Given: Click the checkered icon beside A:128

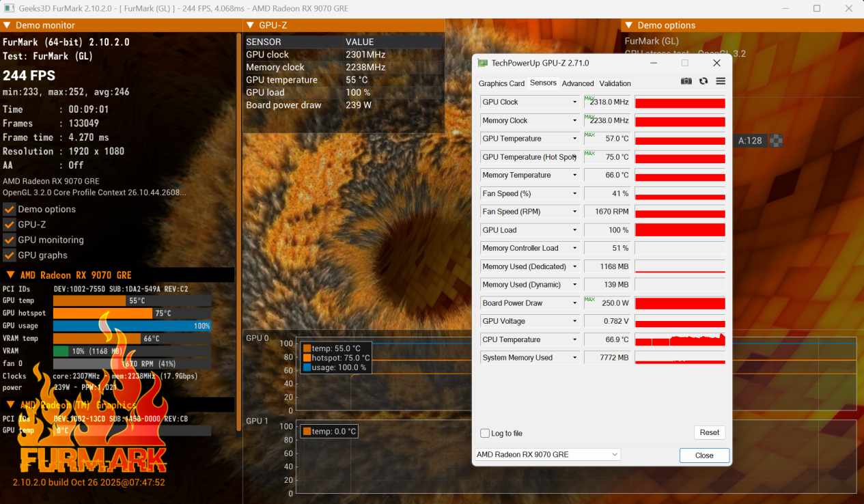Looking at the screenshot, I should [776, 141].
